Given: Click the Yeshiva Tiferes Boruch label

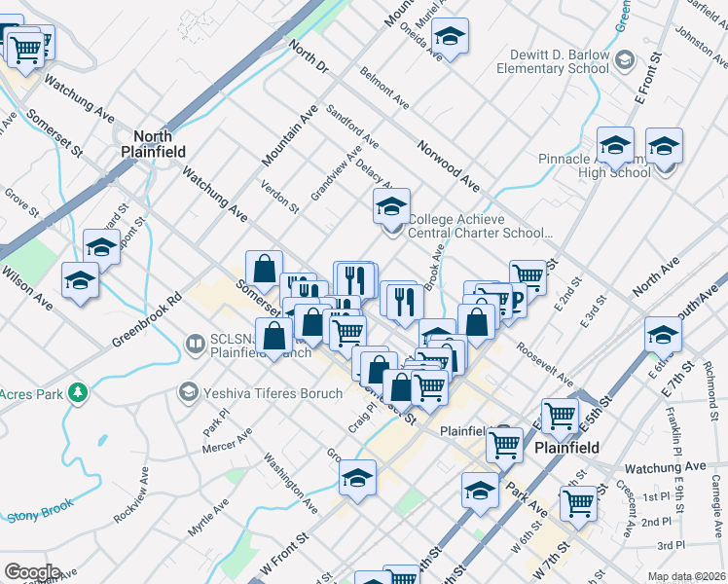Looking at the screenshot, I should tap(273, 393).
